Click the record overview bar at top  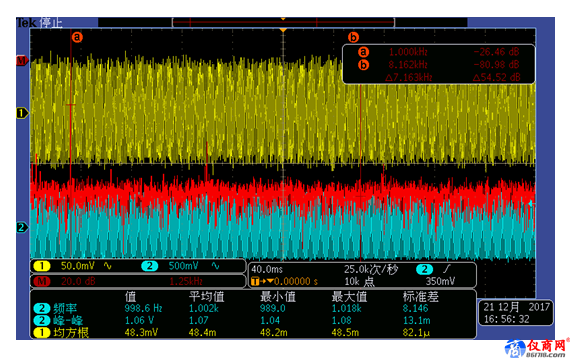pos(283,22)
